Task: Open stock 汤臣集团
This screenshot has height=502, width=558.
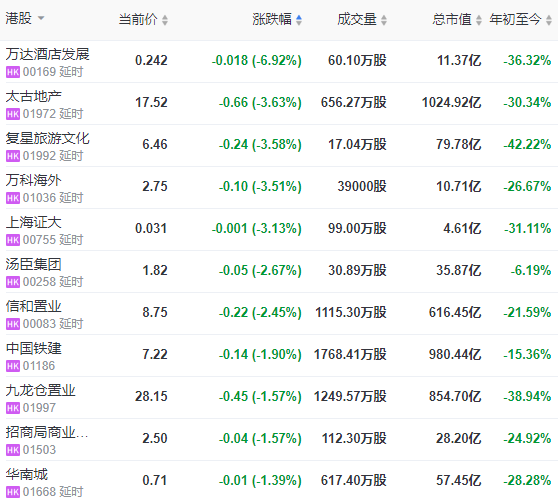Action: tap(33, 264)
